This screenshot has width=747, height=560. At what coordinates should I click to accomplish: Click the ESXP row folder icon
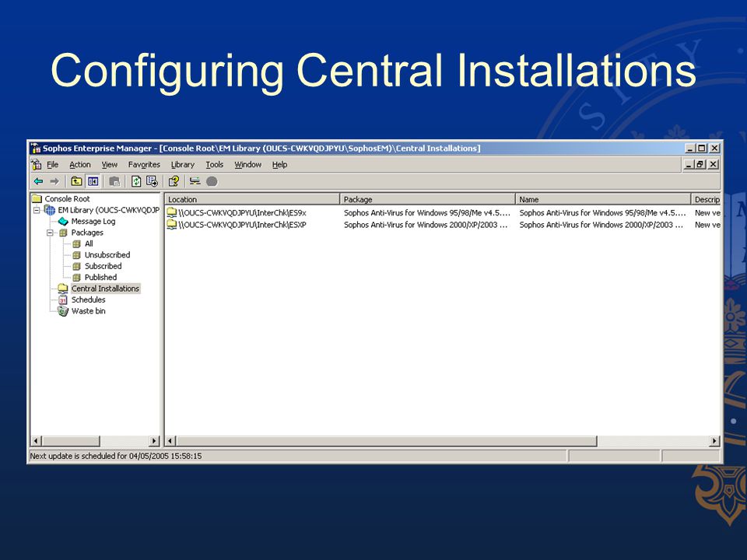(172, 224)
